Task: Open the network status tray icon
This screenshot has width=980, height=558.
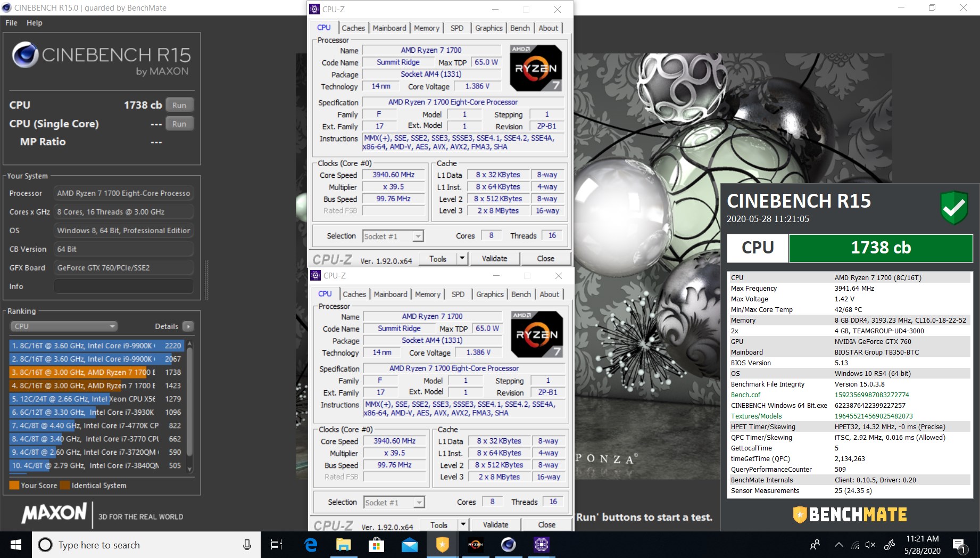Action: (856, 545)
